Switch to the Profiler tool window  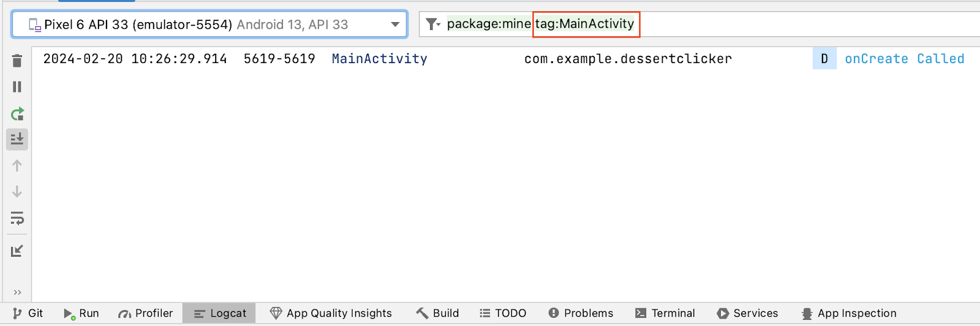click(x=146, y=313)
